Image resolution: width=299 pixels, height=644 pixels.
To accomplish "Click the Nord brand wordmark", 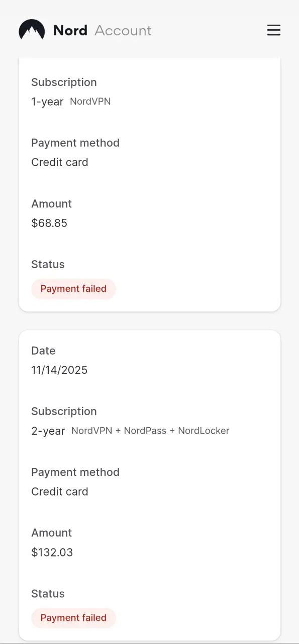I will (x=70, y=30).
